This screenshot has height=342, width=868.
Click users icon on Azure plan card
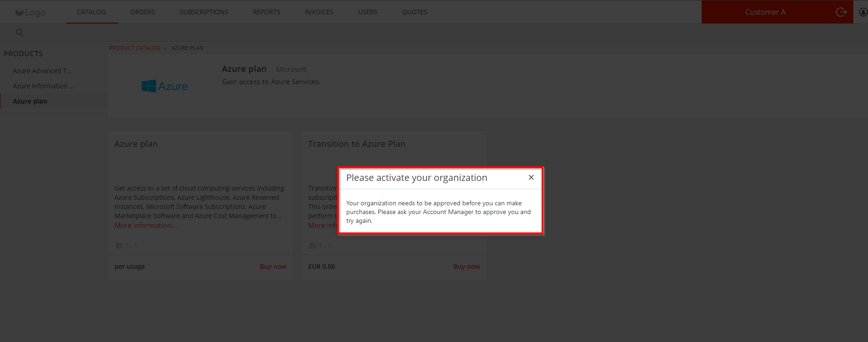tap(119, 245)
